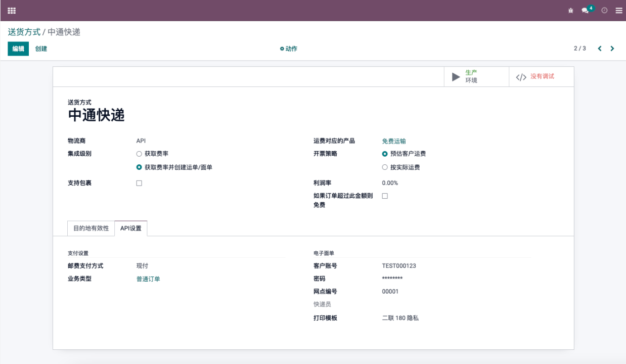Open the top-right hamburger menu icon
The width and height of the screenshot is (626, 364).
(x=619, y=11)
